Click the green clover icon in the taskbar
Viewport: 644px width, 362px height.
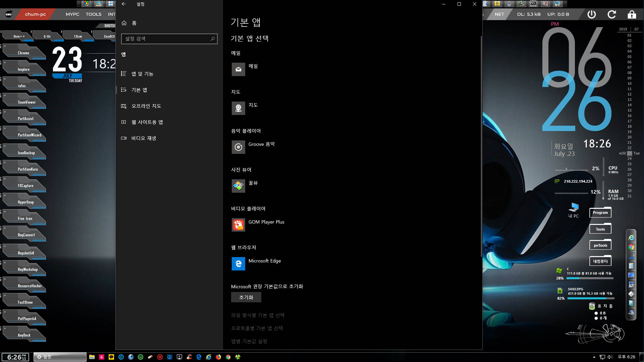pyautogui.click(x=238, y=357)
